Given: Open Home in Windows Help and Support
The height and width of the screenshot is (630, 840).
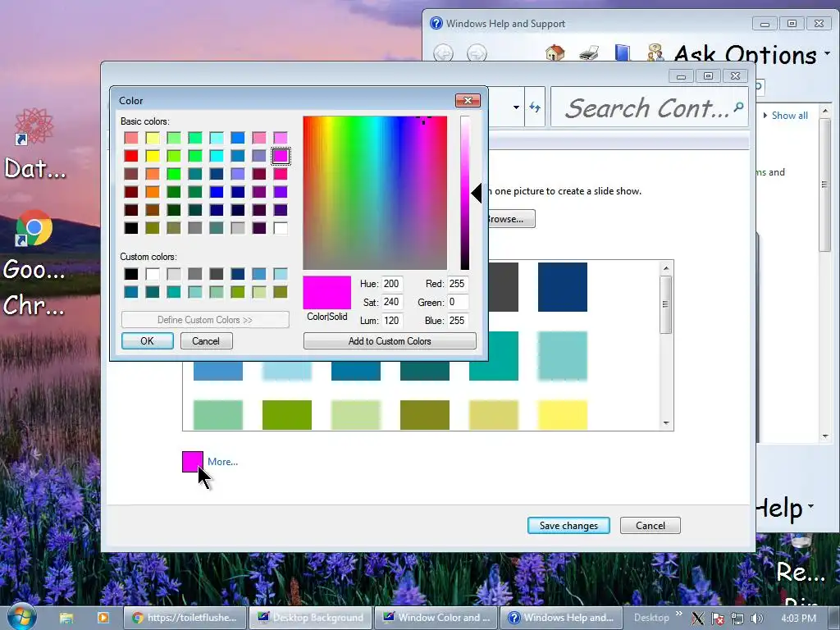Looking at the screenshot, I should (555, 53).
